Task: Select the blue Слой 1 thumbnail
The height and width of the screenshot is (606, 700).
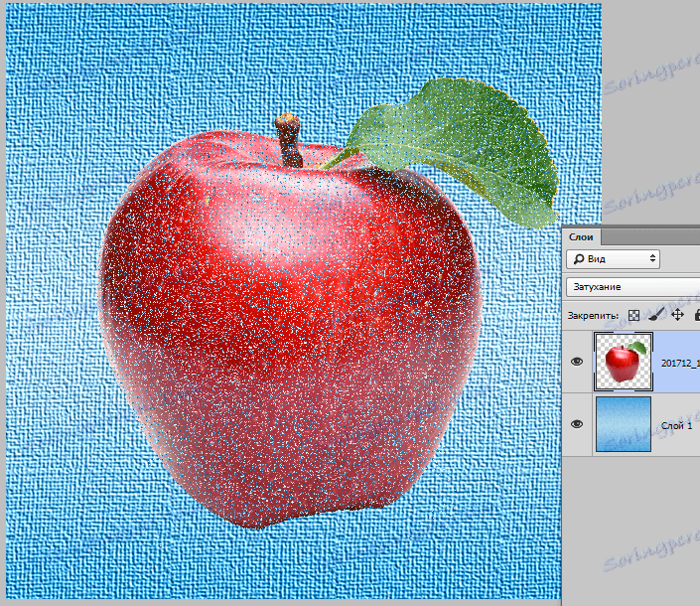Action: tap(624, 424)
